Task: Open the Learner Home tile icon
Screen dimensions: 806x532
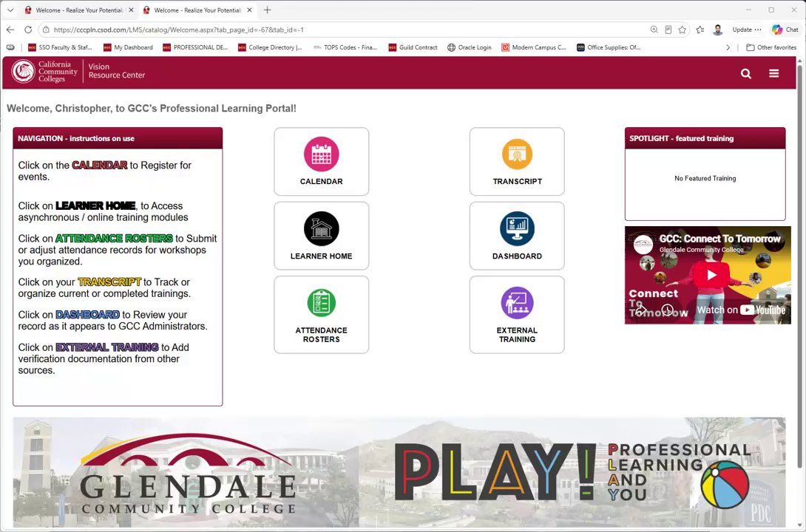Action: point(321,228)
